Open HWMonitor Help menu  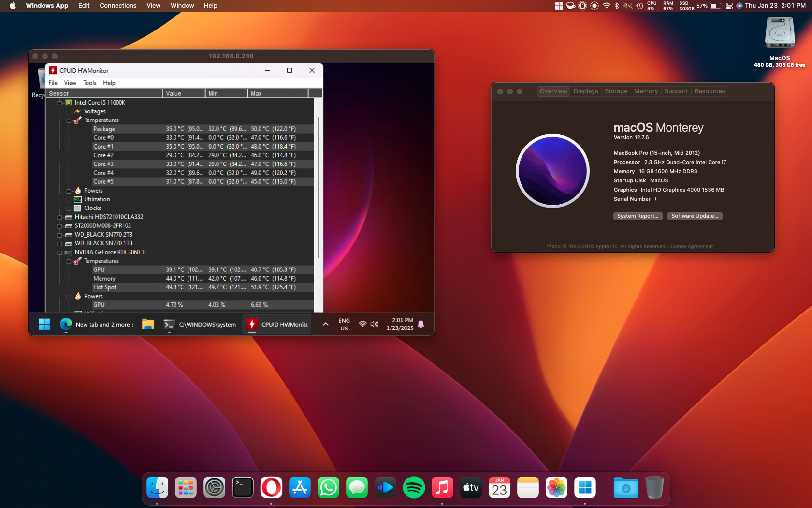(x=109, y=83)
